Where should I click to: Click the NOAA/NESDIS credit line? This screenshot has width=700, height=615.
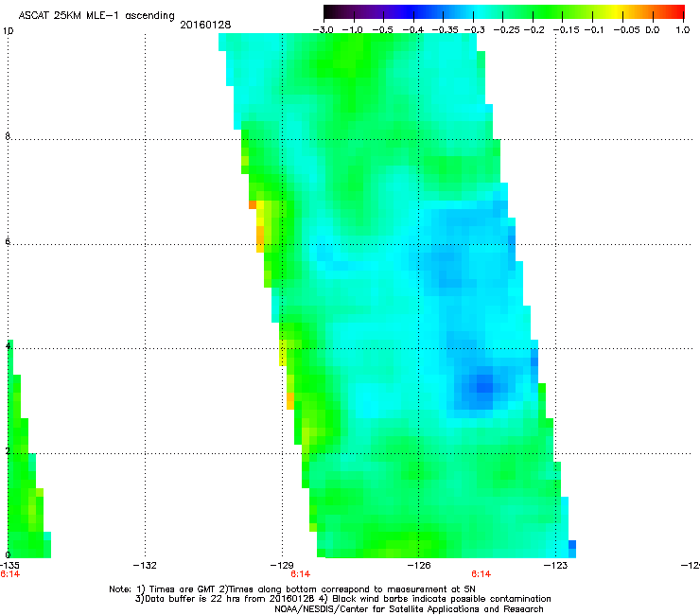tap(409, 609)
